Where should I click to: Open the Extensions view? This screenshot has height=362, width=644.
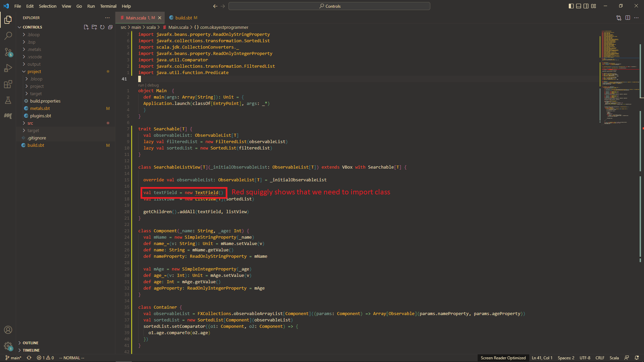[x=8, y=84]
